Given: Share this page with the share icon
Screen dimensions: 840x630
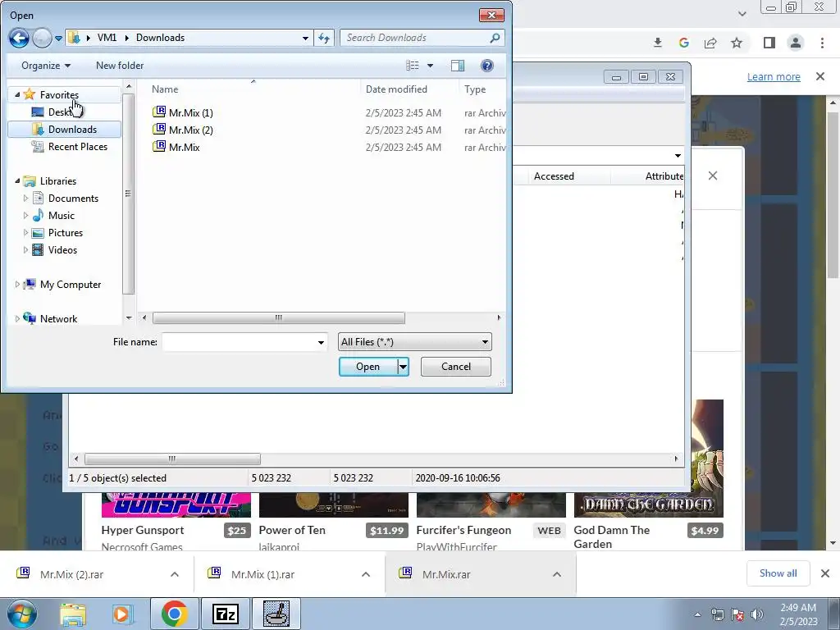Looking at the screenshot, I should (710, 43).
